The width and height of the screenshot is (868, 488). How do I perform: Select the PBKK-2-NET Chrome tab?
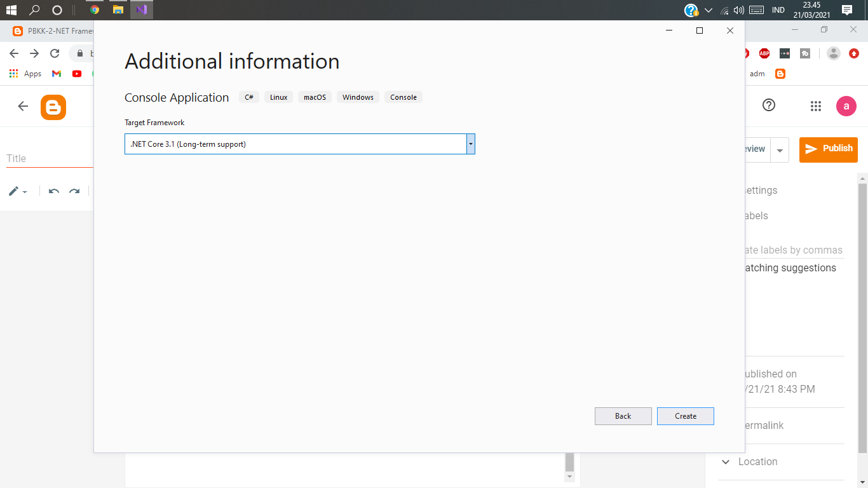tap(53, 30)
